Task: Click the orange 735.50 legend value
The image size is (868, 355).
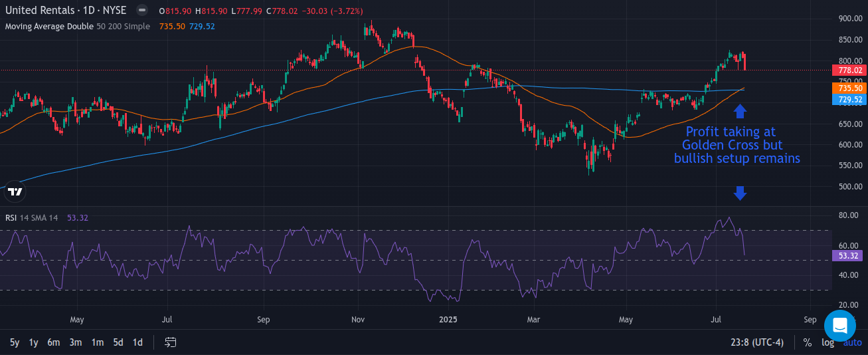Action: point(173,26)
